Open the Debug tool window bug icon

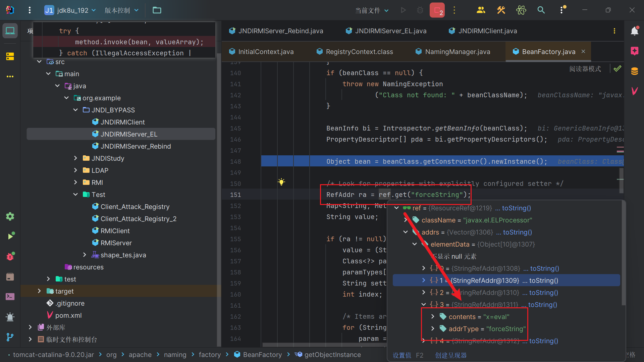[10, 257]
